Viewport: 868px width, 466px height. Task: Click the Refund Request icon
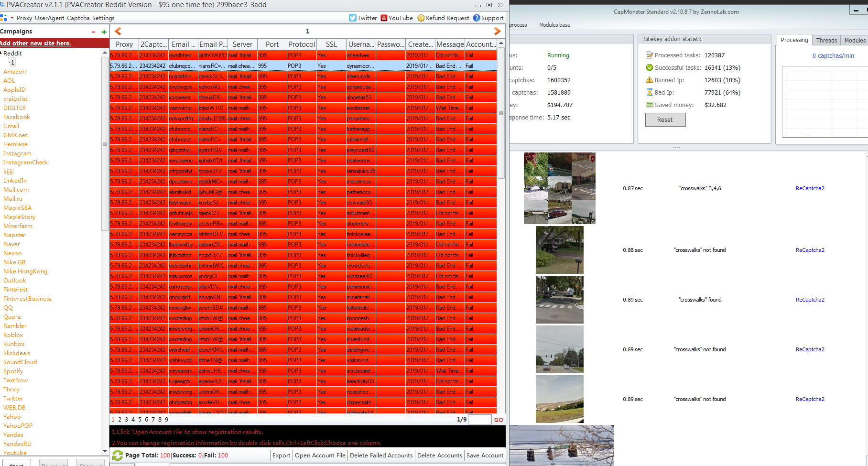[421, 18]
